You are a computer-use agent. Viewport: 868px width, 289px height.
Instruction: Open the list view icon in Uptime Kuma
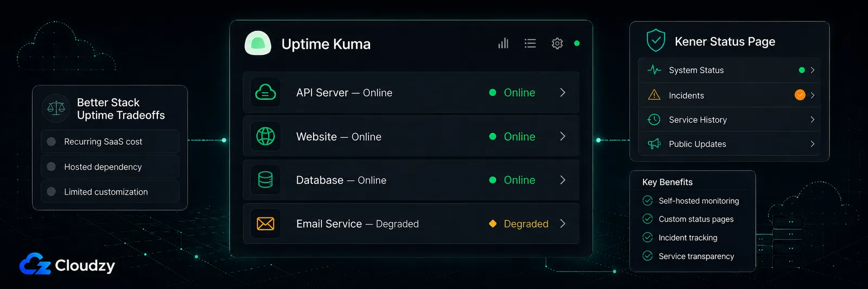pyautogui.click(x=530, y=43)
